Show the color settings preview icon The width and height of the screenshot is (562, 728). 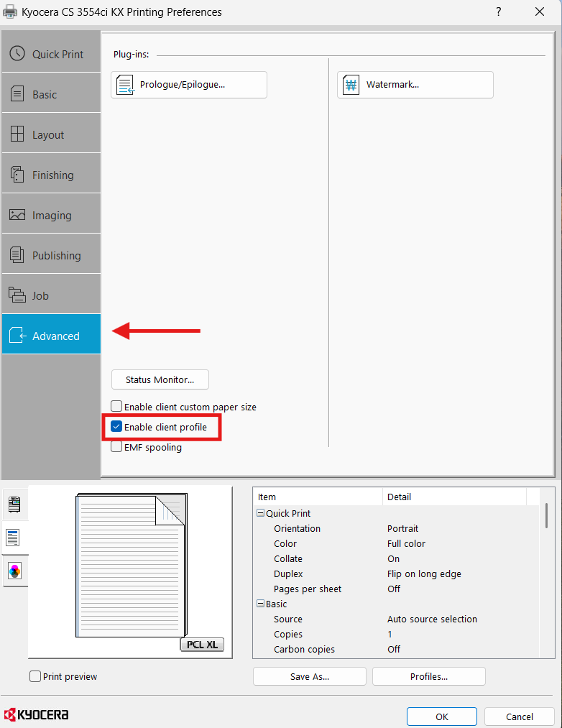14,571
